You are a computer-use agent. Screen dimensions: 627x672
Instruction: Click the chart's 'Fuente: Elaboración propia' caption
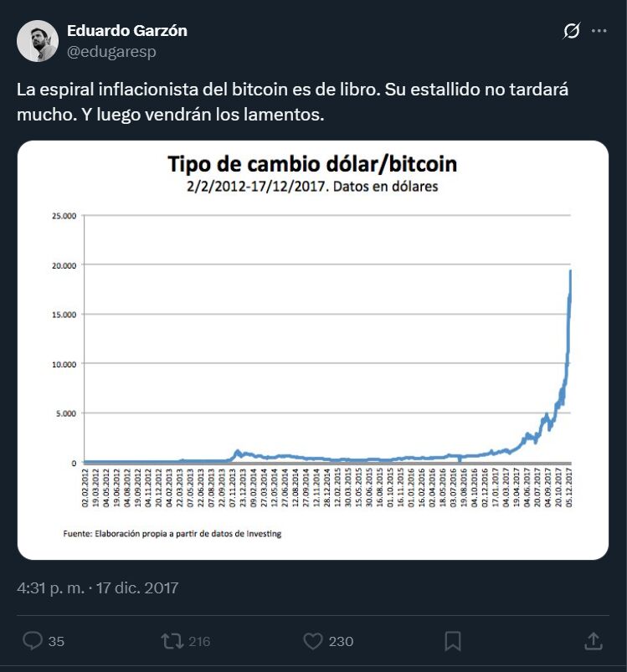(x=172, y=533)
